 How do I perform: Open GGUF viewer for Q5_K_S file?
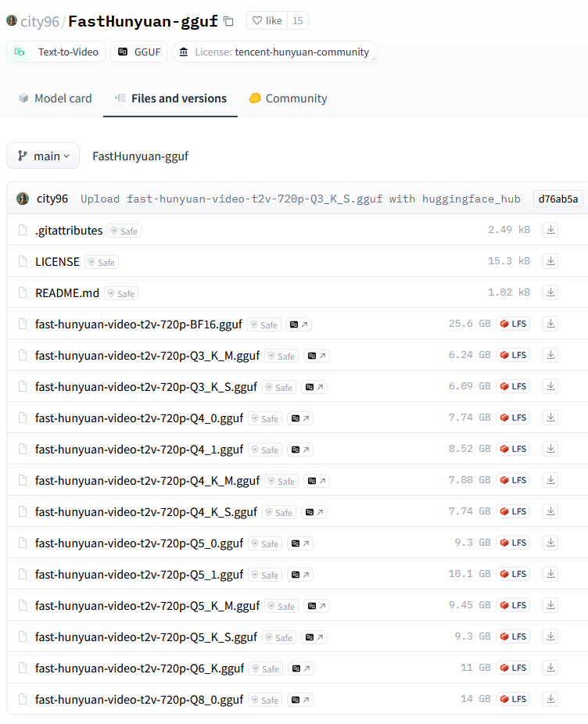[314, 637]
